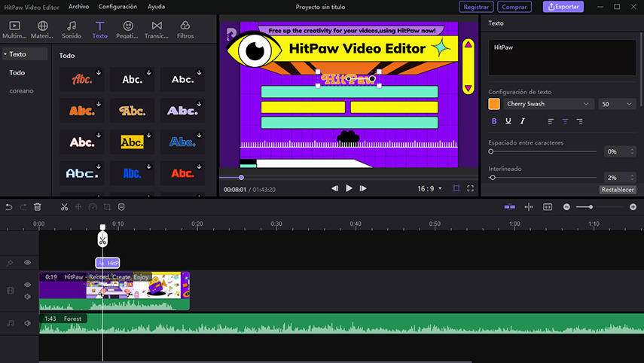The height and width of the screenshot is (363, 644).
Task: Toggle text track visibility eye
Action: coord(28,262)
